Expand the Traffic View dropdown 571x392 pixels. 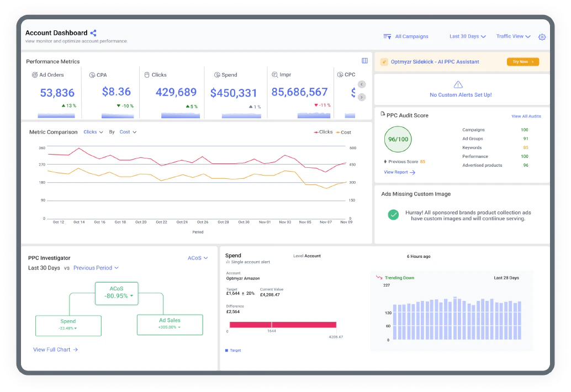[x=513, y=36]
